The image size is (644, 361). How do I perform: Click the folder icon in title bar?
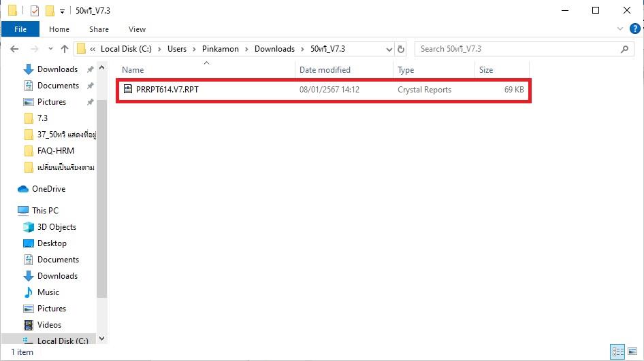13,11
